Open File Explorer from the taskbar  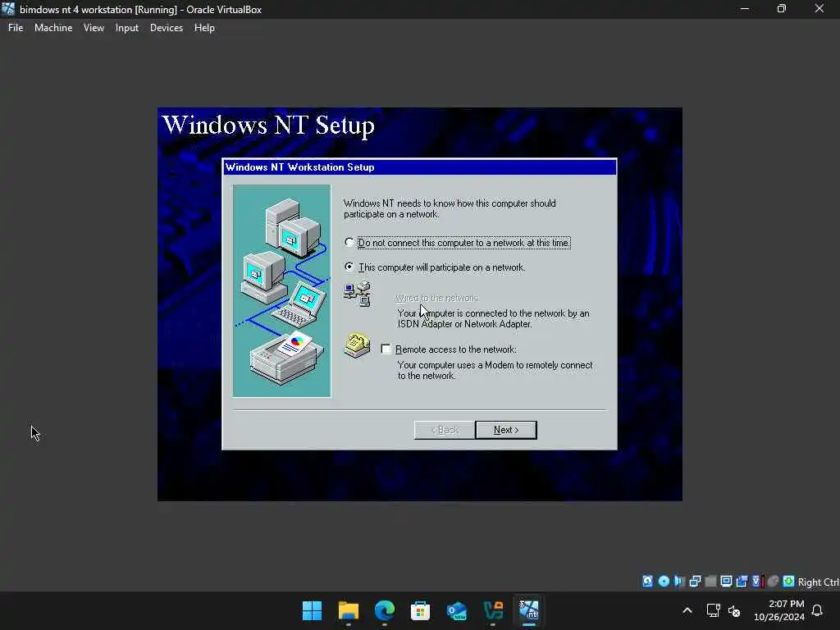click(348, 610)
